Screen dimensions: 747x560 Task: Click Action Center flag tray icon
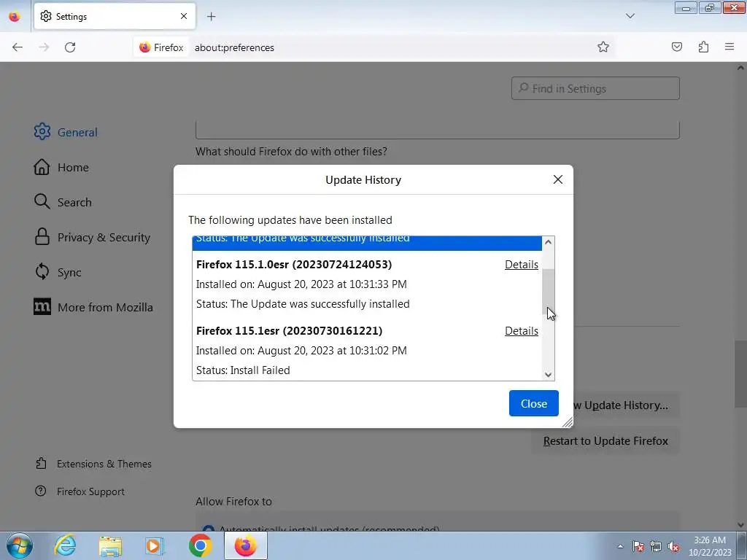pos(638,546)
